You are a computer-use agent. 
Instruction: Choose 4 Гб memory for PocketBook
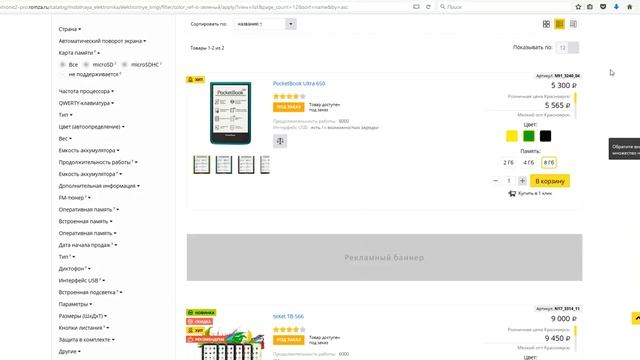[x=529, y=162]
